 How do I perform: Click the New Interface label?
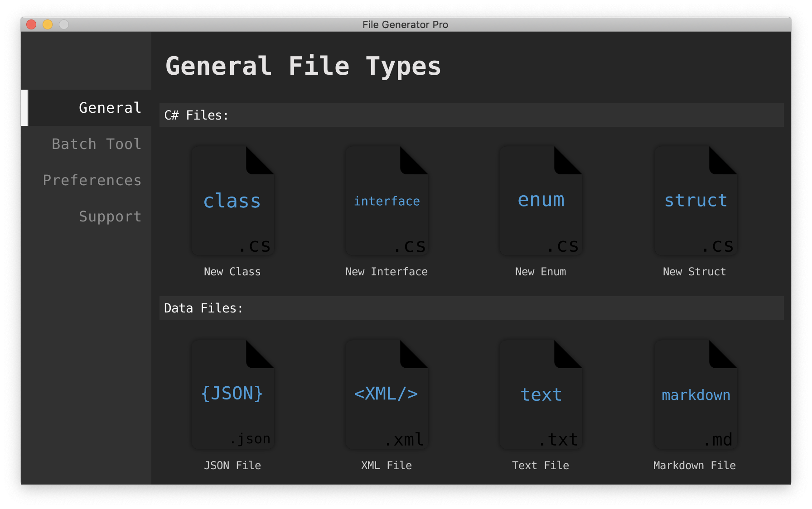pyautogui.click(x=387, y=272)
